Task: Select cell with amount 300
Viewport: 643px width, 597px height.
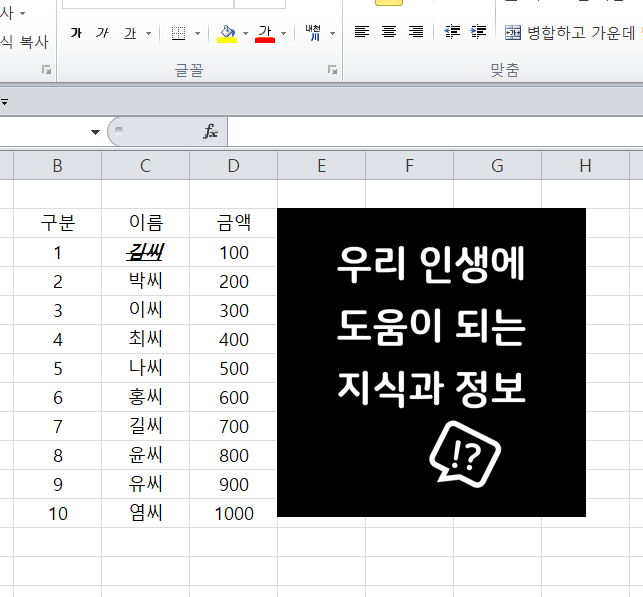Action: pos(233,310)
